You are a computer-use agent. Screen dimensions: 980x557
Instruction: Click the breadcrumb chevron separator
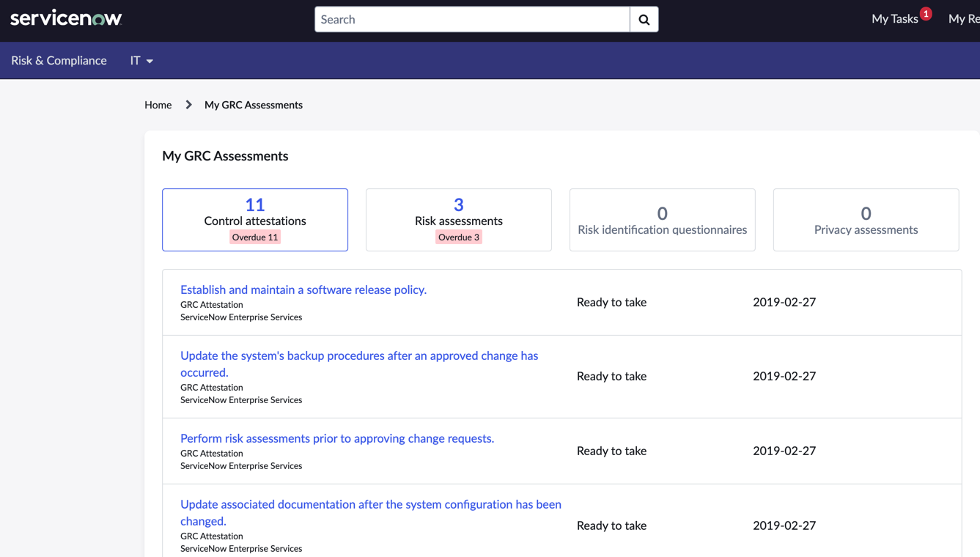tap(188, 105)
